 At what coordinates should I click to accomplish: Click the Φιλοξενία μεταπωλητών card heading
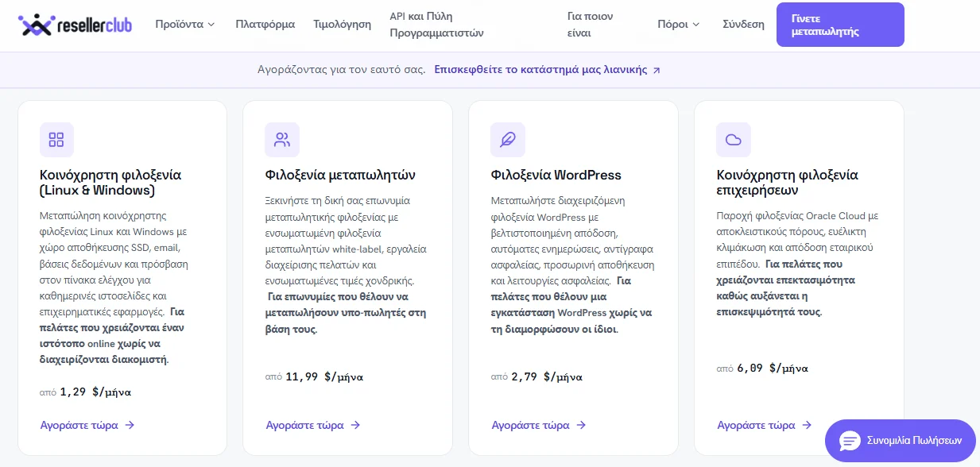(340, 175)
